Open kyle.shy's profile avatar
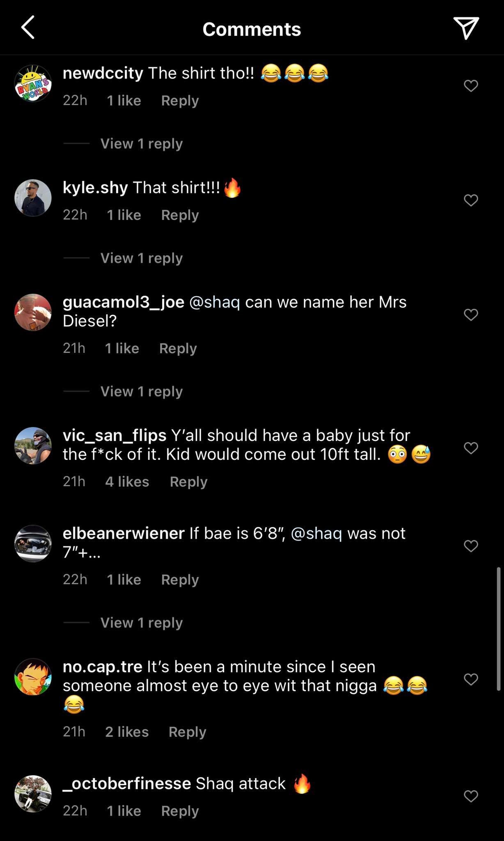The height and width of the screenshot is (841, 504). [33, 198]
